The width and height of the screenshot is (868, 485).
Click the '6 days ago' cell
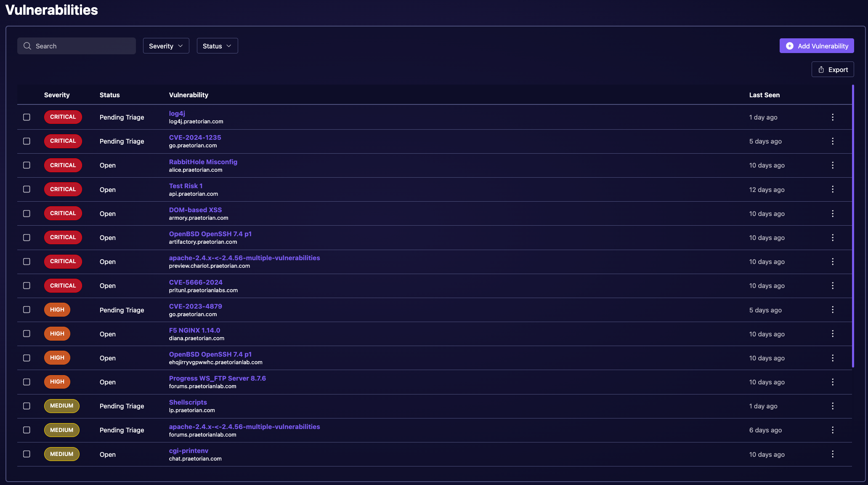[765, 430]
